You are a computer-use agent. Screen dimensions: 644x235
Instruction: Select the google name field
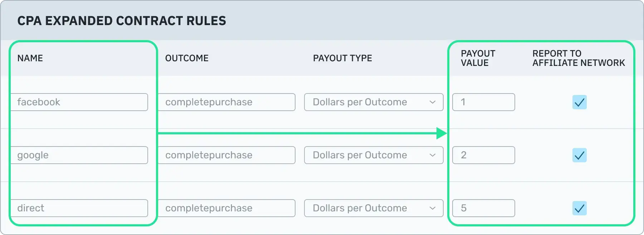(x=79, y=155)
